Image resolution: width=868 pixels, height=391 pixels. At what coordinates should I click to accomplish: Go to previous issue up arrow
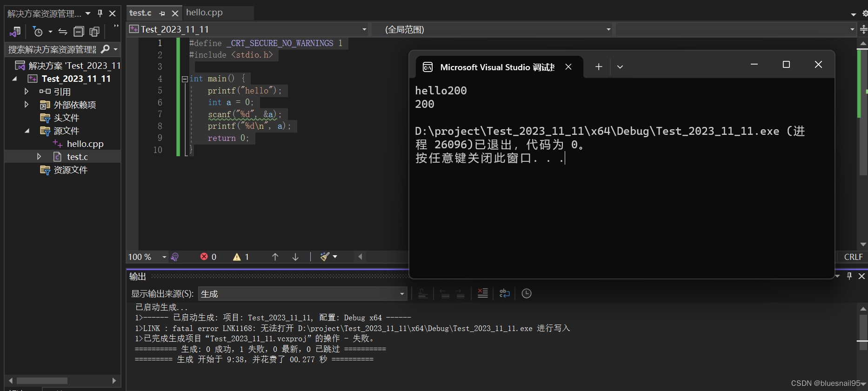pyautogui.click(x=275, y=257)
